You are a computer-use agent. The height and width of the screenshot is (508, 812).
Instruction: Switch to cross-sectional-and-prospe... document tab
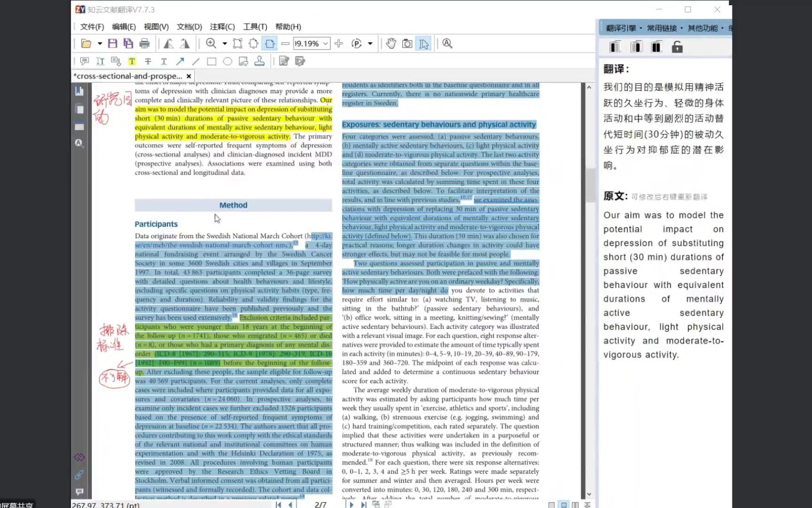[x=127, y=76]
